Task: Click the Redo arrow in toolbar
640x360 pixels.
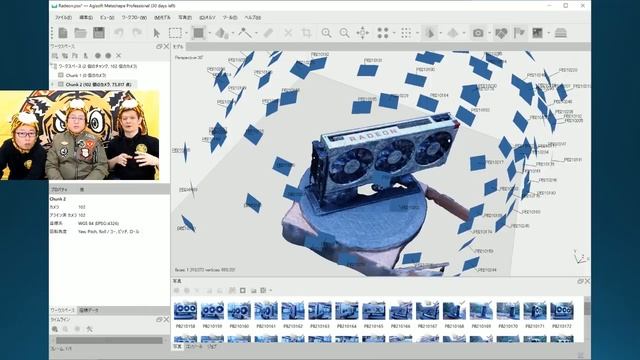Action: 137,33
